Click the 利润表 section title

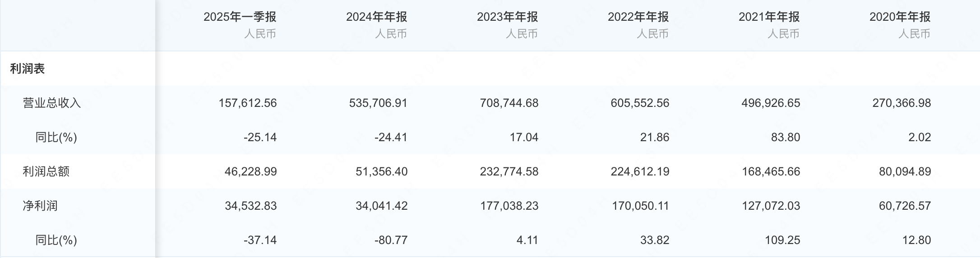(28, 69)
